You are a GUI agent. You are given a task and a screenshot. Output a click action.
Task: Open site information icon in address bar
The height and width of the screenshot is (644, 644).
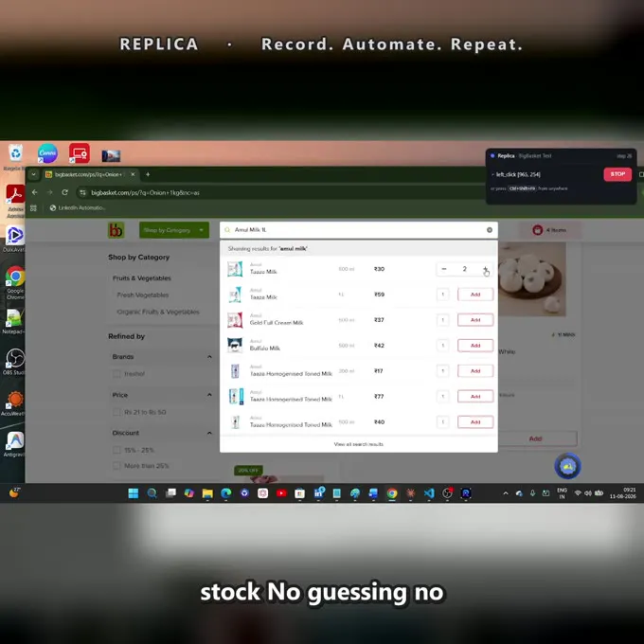coord(82,192)
